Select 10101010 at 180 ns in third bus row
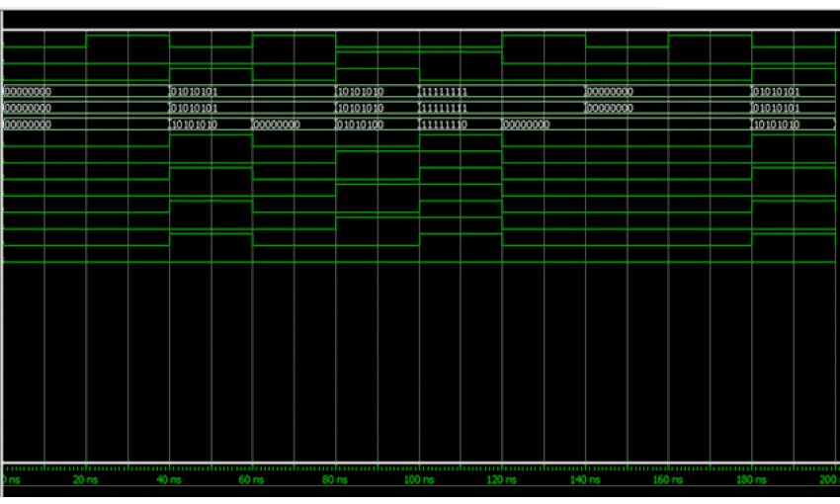The image size is (840, 504). pos(776,125)
